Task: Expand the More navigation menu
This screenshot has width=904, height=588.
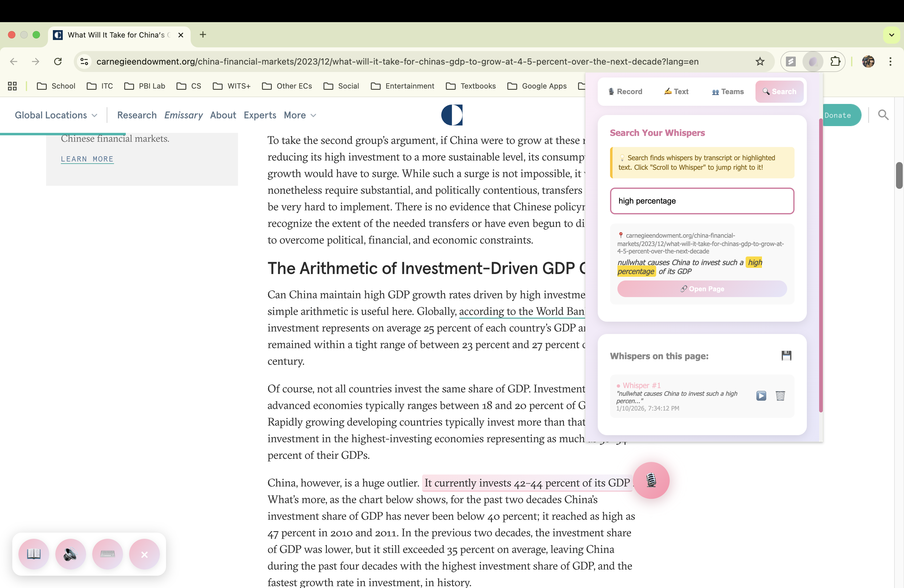Action: click(300, 115)
